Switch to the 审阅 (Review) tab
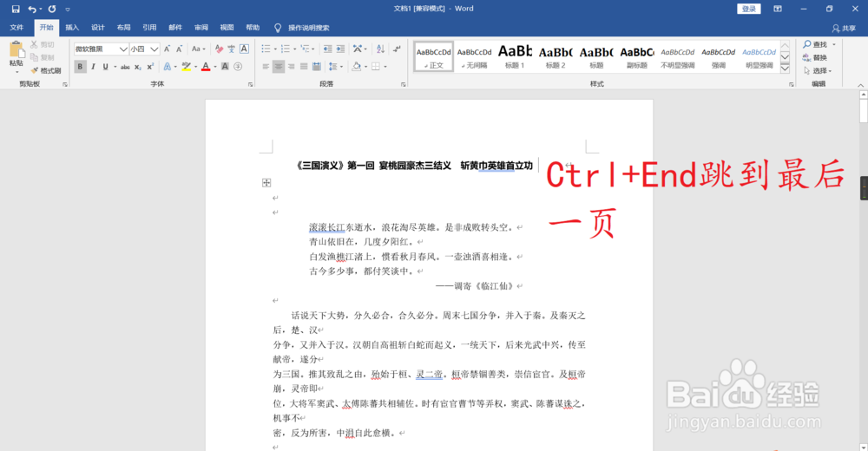 point(201,28)
